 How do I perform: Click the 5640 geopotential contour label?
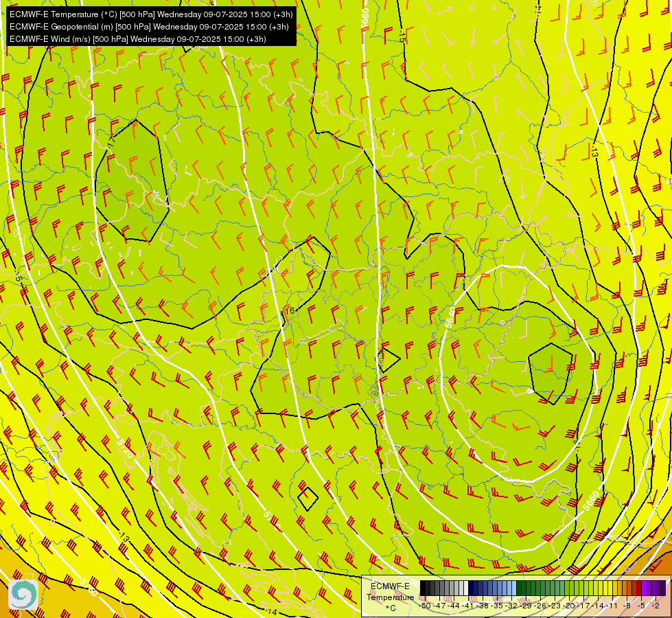(x=450, y=317)
